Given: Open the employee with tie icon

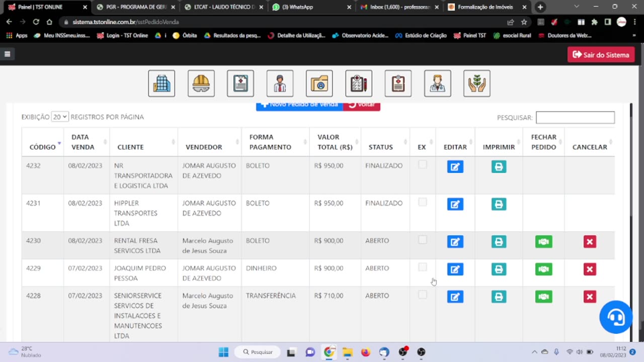Looking at the screenshot, I should pos(280,83).
